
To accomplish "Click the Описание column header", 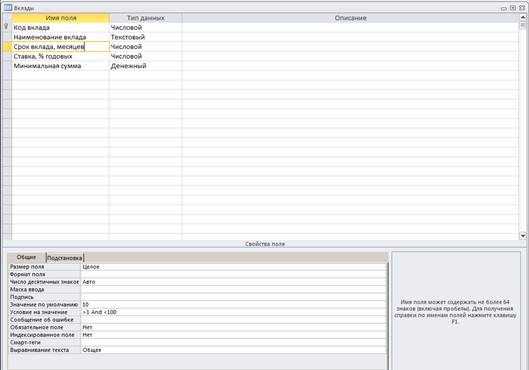I will [350, 18].
